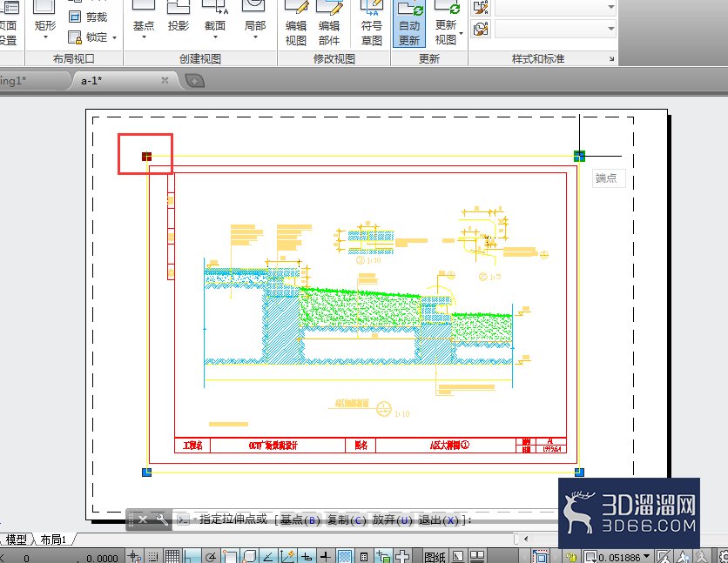Click the Dynamic UCS status icon
The width and height of the screenshot is (728, 563).
(287, 557)
